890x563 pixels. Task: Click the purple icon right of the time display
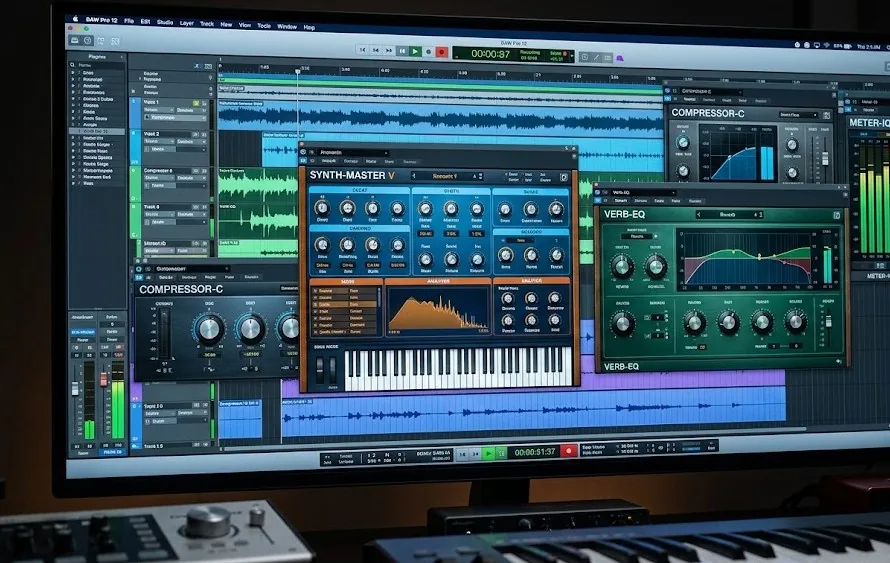pyautogui.click(x=620, y=58)
